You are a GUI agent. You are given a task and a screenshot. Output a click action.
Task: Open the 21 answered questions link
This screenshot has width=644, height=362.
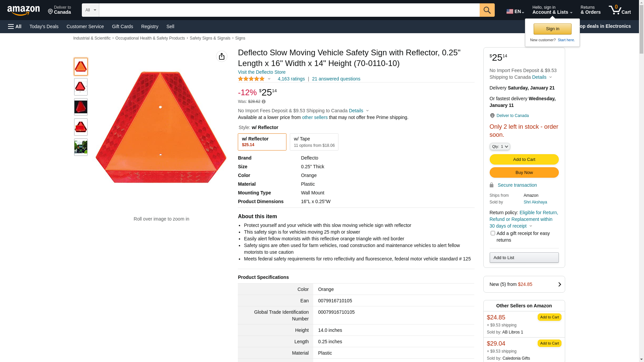tap(336, 79)
